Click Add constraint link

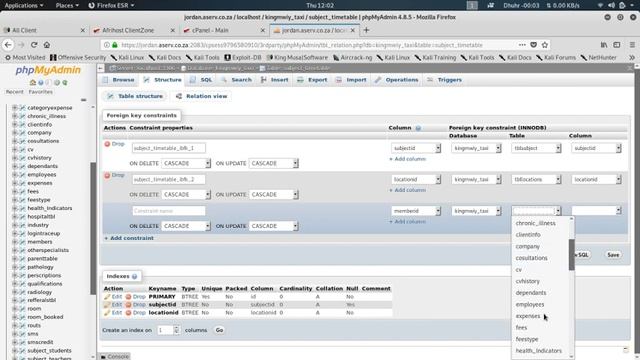(129, 238)
